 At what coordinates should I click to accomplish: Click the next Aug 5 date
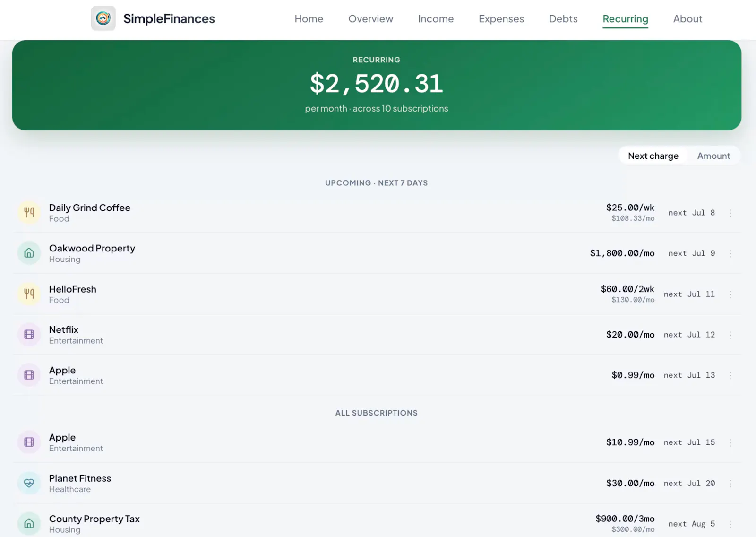coord(691,524)
